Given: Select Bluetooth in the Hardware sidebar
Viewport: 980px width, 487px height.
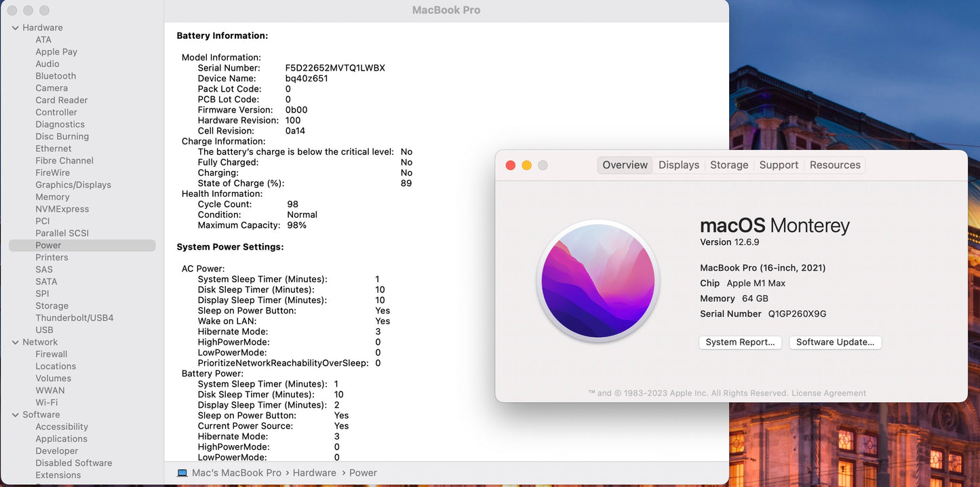Looking at the screenshot, I should (x=56, y=75).
